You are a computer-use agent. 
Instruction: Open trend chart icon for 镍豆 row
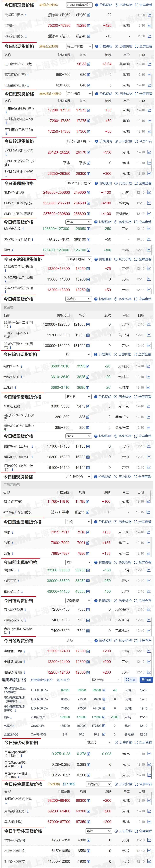pos(149,250)
